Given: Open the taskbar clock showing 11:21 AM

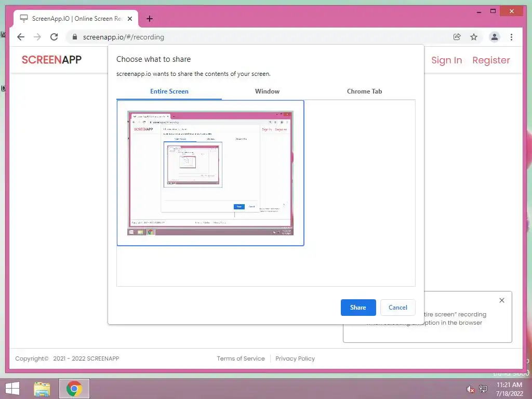Looking at the screenshot, I should tap(509, 389).
